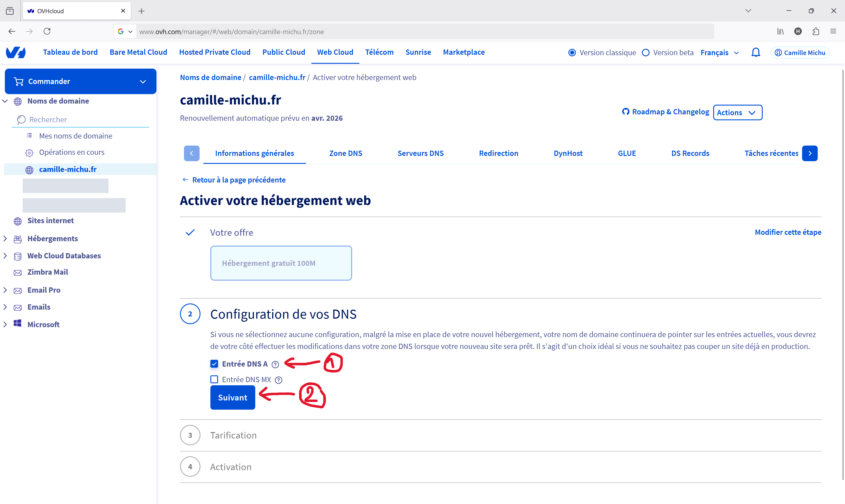The height and width of the screenshot is (504, 845).
Task: Click the OVHcloud logo icon
Action: point(16,52)
